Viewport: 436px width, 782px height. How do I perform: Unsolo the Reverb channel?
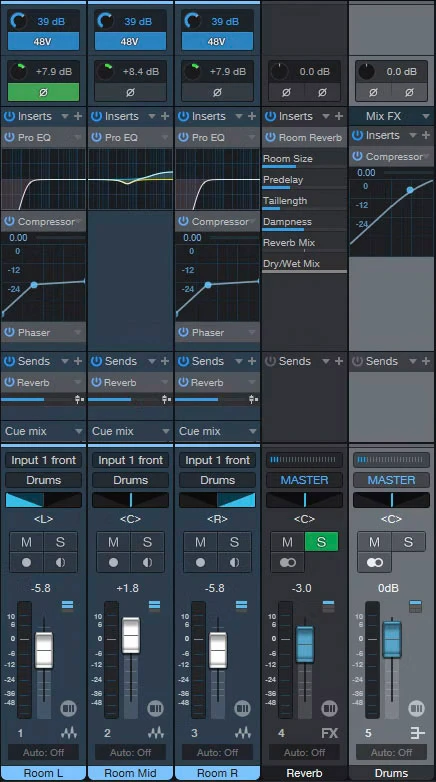click(x=321, y=542)
